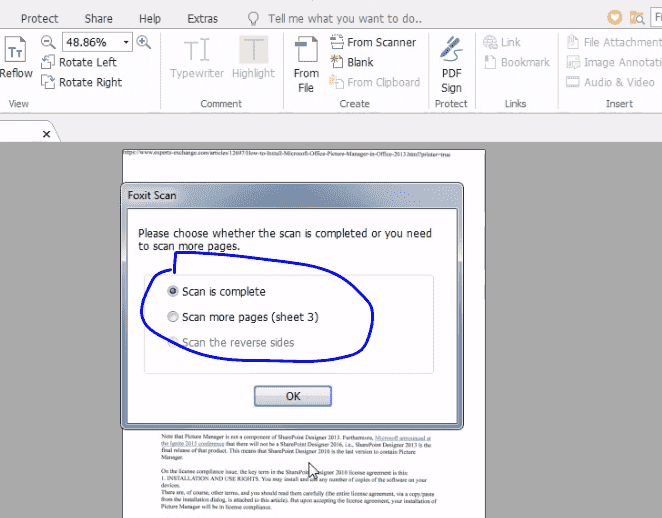
Task: Zoom out with the minus magnifier
Action: [x=48, y=42]
